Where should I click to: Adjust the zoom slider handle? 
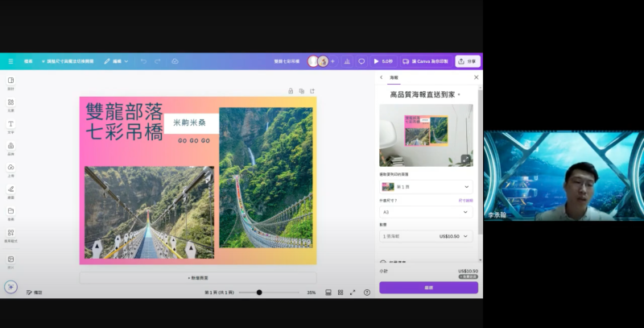[259, 293]
